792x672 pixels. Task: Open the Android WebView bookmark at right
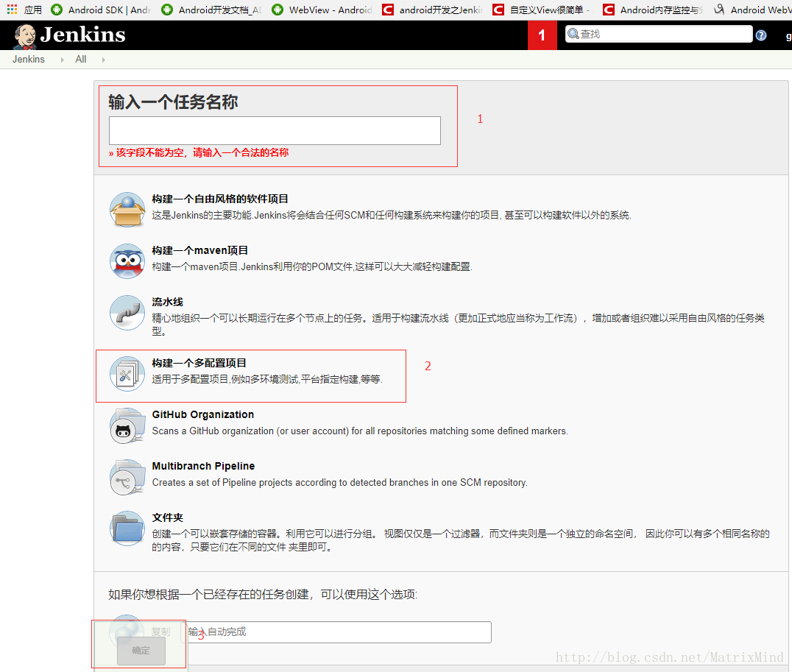pyautogui.click(x=752, y=10)
